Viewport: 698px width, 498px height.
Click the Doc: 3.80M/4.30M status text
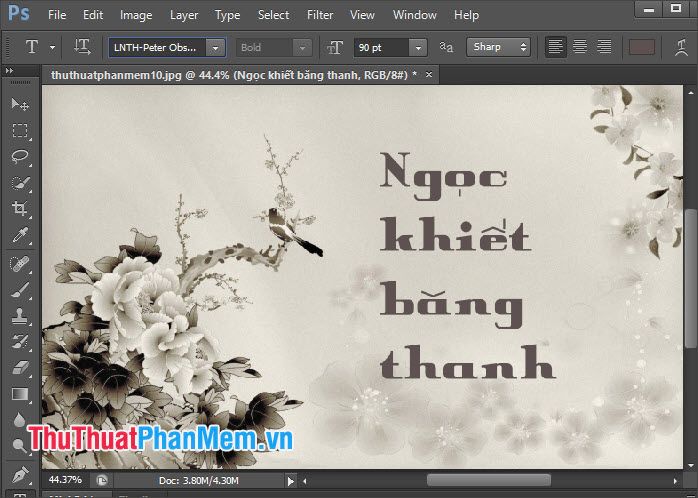point(199,481)
